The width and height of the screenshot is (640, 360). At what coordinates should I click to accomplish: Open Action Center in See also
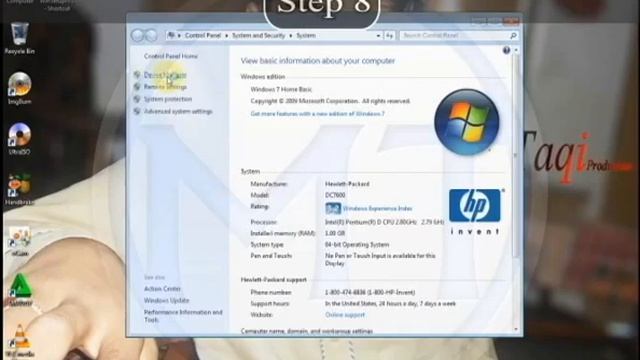162,289
